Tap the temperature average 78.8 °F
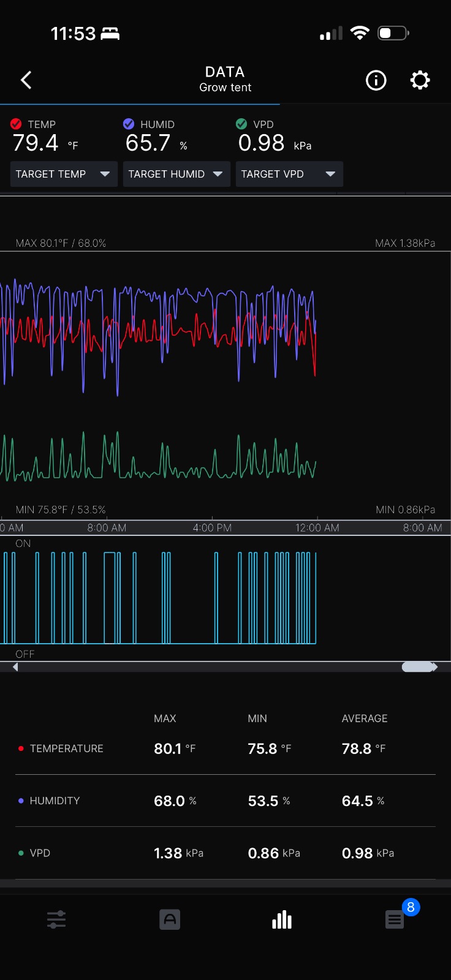Screen dimensions: 451x980 [363, 748]
